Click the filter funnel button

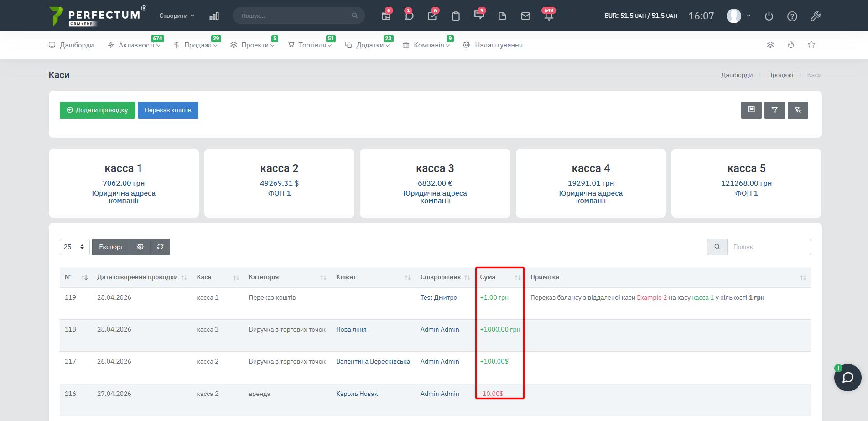[774, 110]
